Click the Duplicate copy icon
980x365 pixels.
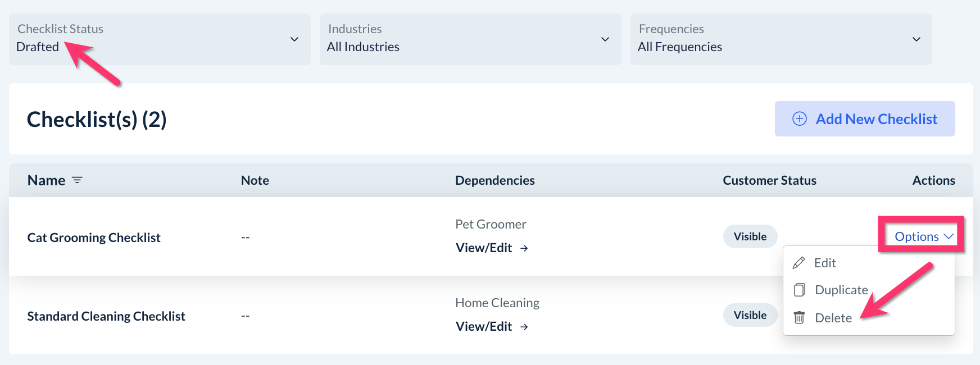pos(799,290)
